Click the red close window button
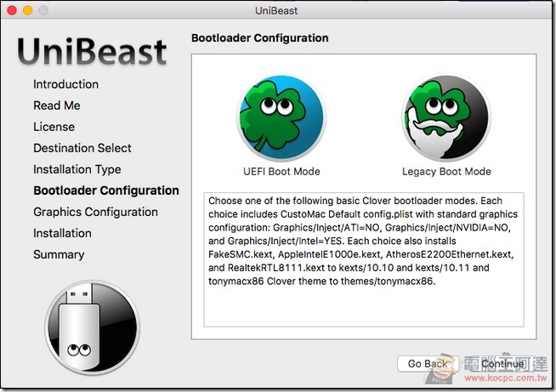The image size is (556, 392). pos(12,10)
